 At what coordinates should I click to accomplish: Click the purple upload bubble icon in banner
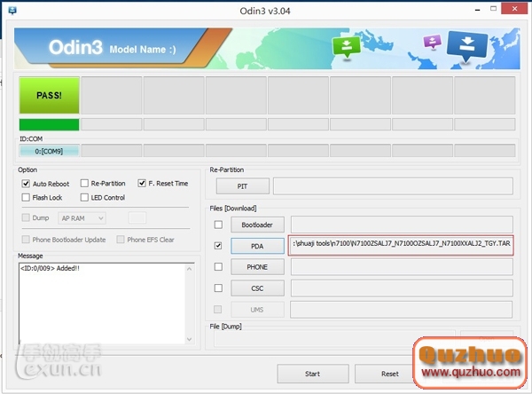[x=433, y=42]
